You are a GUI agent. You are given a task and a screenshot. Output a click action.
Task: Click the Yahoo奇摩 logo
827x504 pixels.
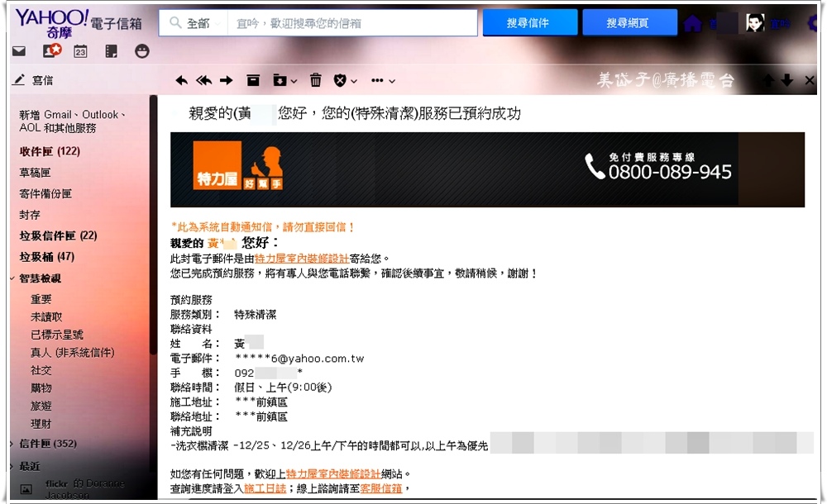tap(51, 23)
